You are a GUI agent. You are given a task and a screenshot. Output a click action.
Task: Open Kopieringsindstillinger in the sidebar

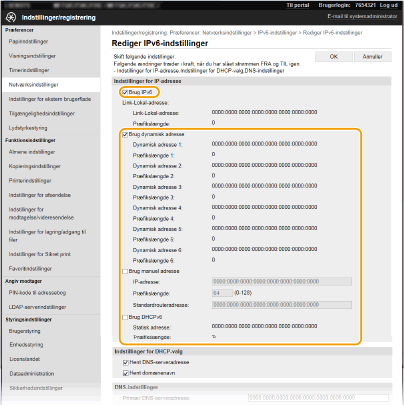pos(35,166)
